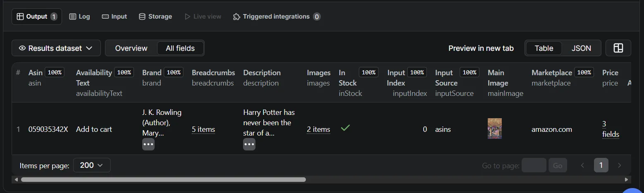
Task: Click the 059035342X asin cell
Action: coord(48,129)
